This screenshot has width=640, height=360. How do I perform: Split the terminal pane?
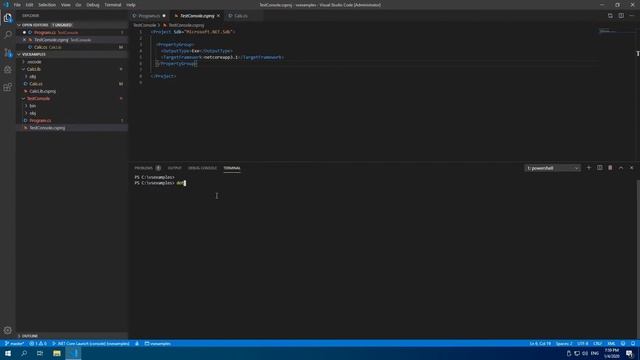tap(600, 168)
